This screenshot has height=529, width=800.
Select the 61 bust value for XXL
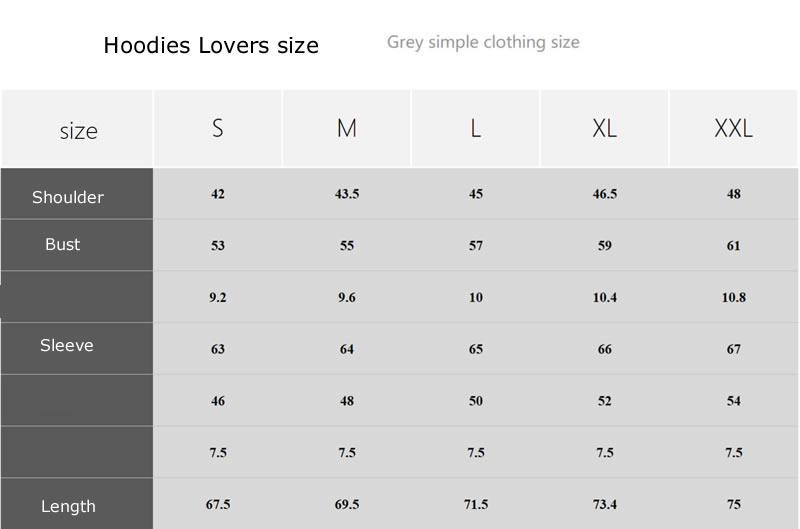click(733, 246)
